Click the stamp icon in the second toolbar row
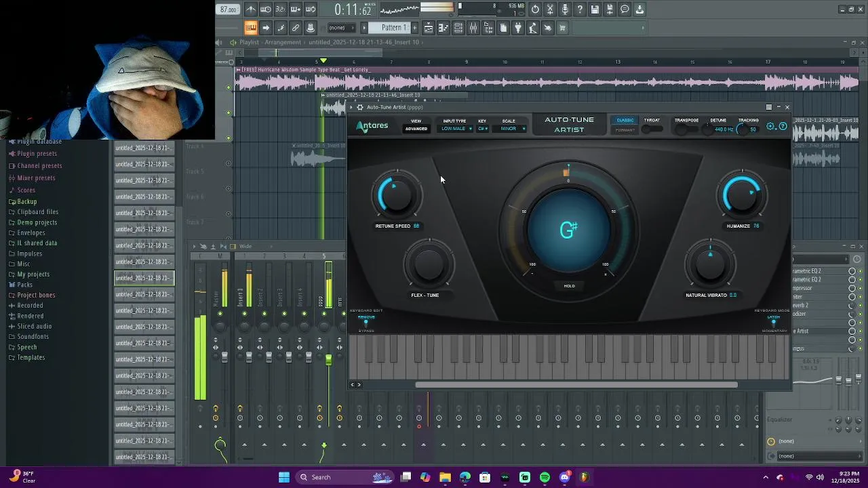The image size is (868, 488). (x=311, y=28)
